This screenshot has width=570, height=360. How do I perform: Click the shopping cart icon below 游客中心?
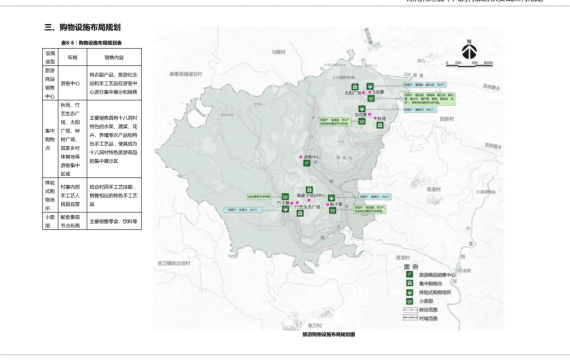(x=307, y=163)
